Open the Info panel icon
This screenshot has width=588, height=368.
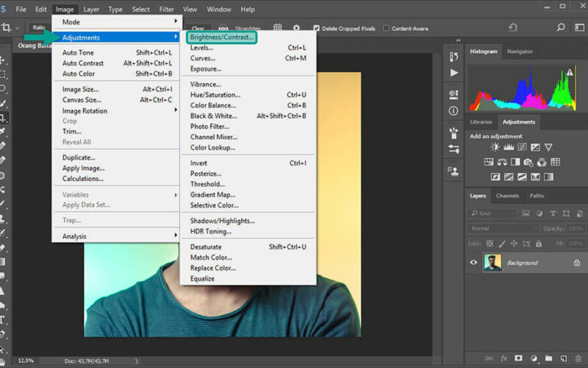coord(453,111)
